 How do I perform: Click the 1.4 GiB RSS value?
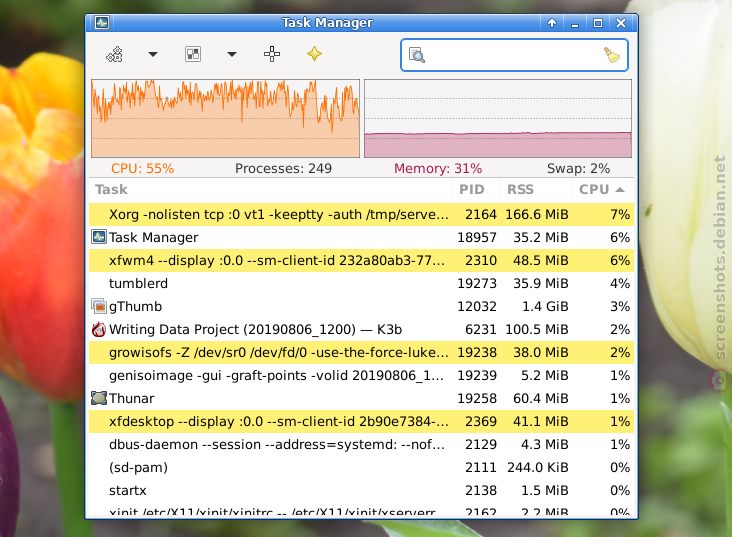point(545,306)
